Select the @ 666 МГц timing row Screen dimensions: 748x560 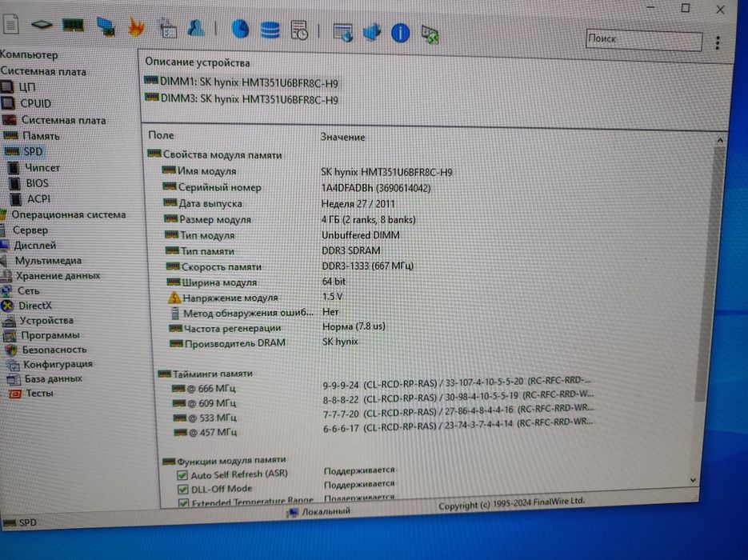[x=382, y=386]
